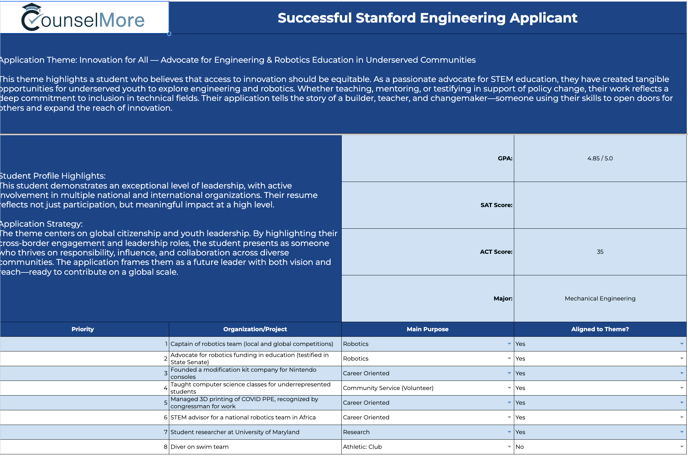Select 'Founded a modification kit company' cell
The width and height of the screenshot is (688, 456).
click(255, 373)
